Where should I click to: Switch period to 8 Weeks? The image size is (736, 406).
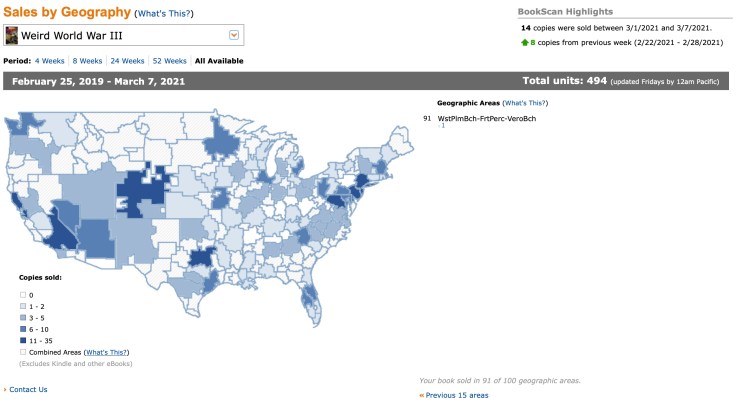click(90, 61)
